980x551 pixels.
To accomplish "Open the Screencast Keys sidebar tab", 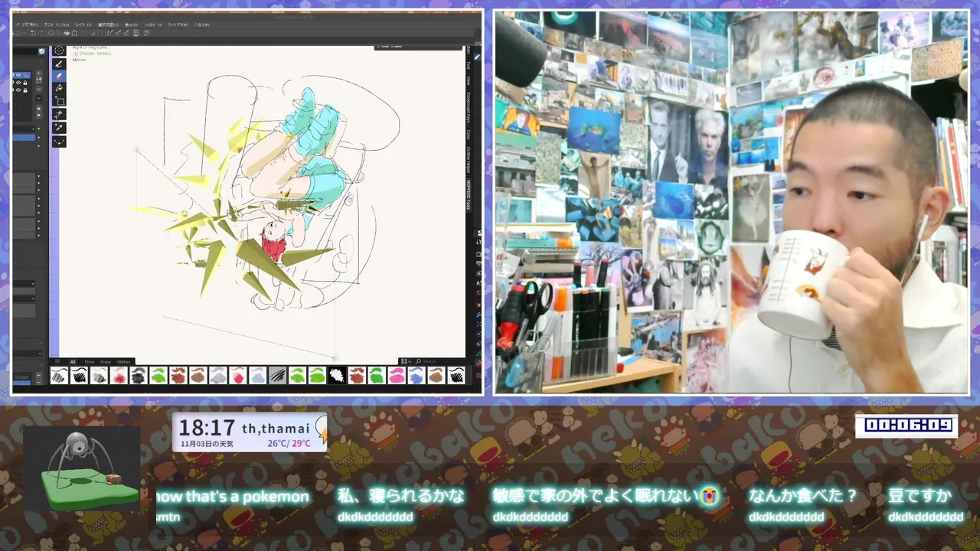I will [x=469, y=107].
